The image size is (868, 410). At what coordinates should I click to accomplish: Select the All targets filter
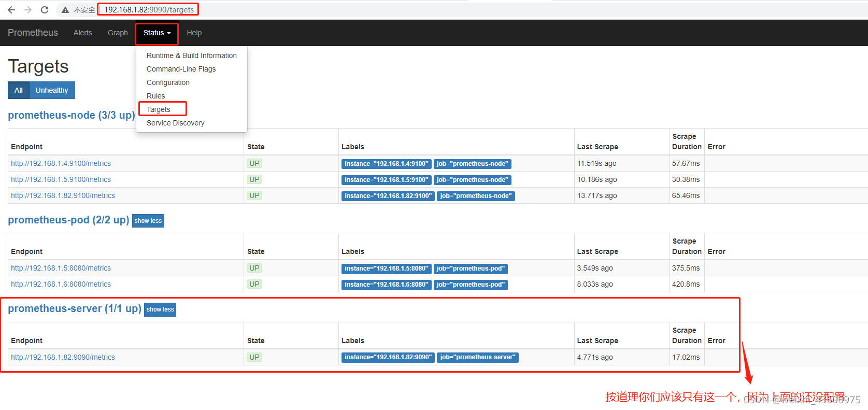pos(19,90)
